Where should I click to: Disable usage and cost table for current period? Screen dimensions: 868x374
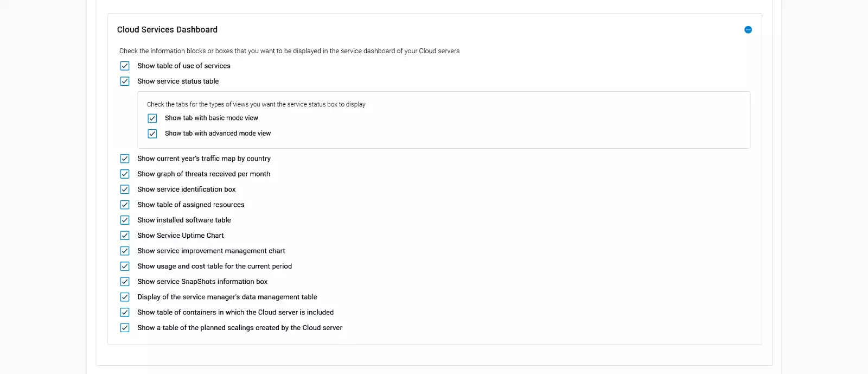125,267
